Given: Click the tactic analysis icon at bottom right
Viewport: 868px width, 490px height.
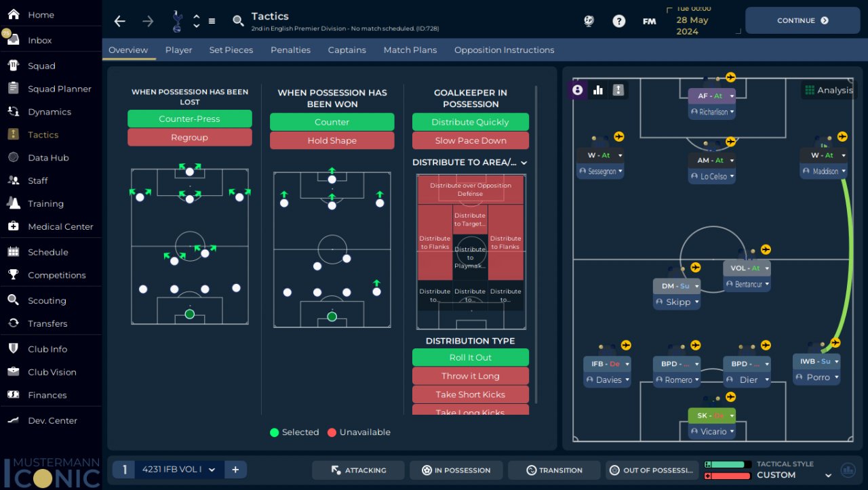Looking at the screenshot, I should 848,470.
